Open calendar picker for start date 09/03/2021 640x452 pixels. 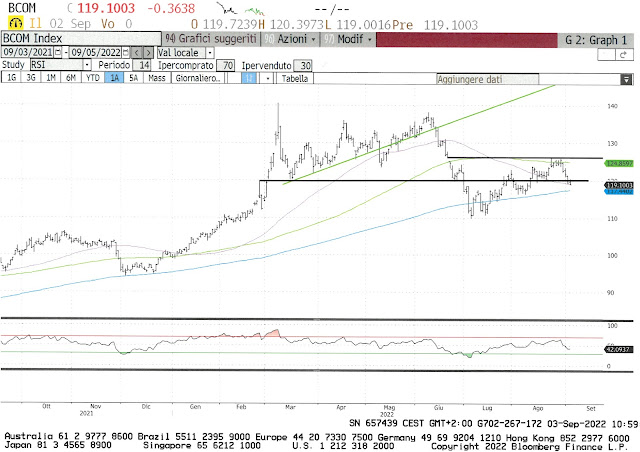point(58,52)
